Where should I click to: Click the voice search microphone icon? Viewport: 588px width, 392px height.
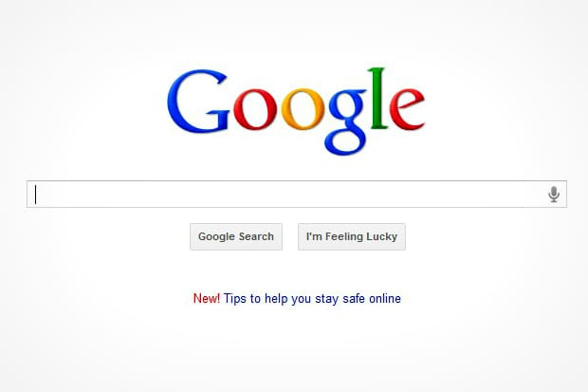554,195
